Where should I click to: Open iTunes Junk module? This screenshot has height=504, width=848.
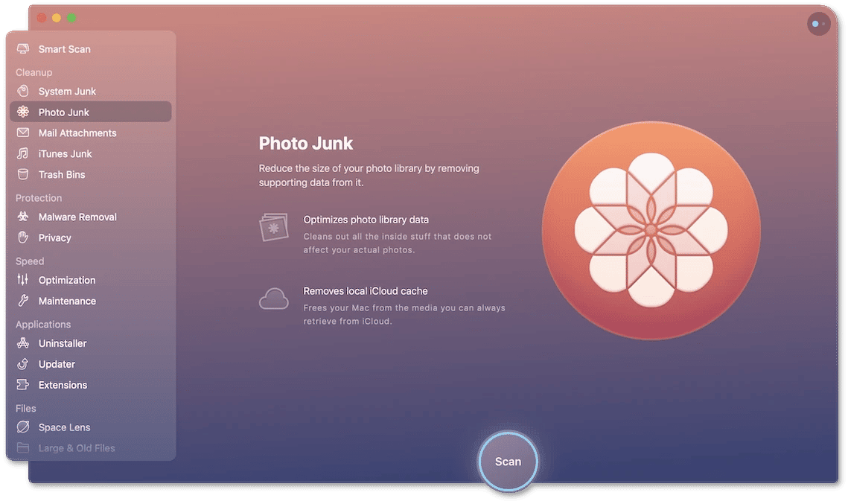[65, 153]
